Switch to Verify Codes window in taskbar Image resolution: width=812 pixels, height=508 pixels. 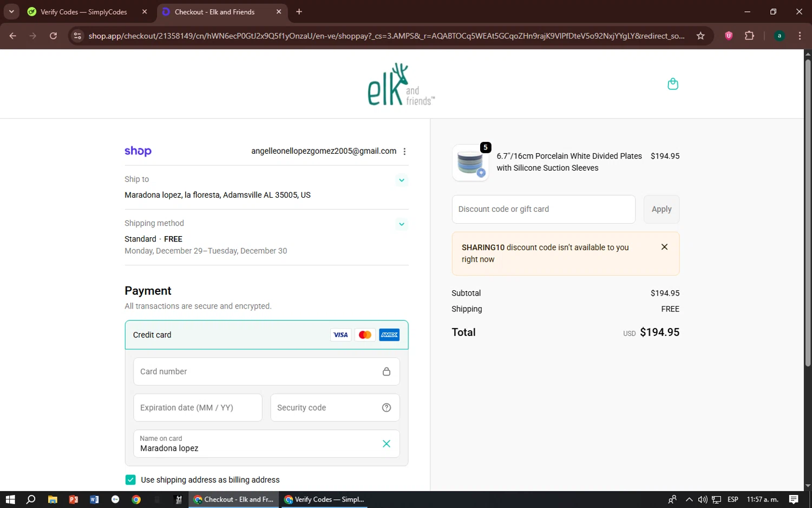click(x=324, y=499)
